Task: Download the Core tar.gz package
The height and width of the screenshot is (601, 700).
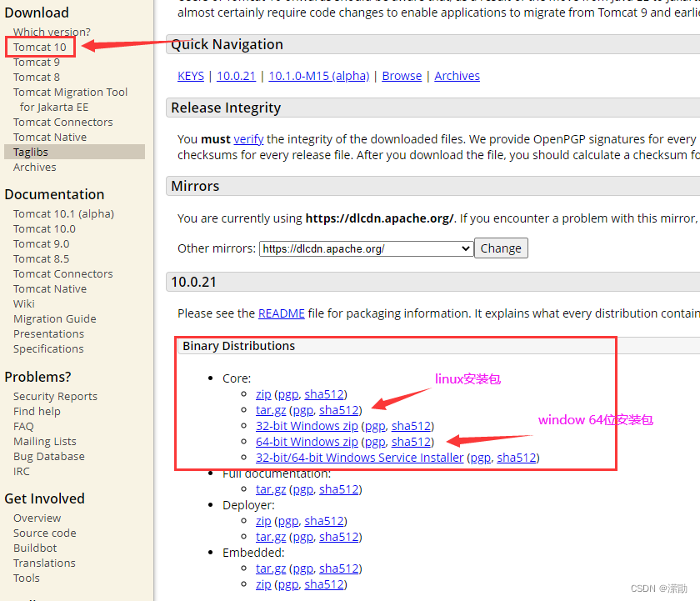Action: point(271,410)
